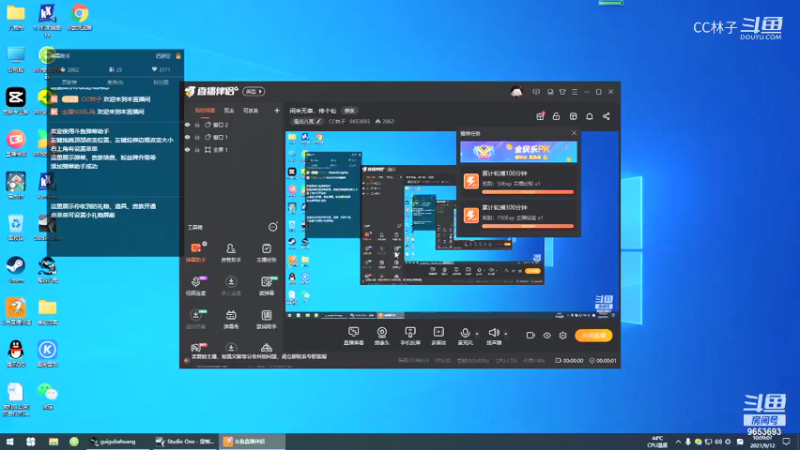Switch to 斗鱼直播伴侣 on taskbar
800x450 pixels.
pyautogui.click(x=252, y=441)
